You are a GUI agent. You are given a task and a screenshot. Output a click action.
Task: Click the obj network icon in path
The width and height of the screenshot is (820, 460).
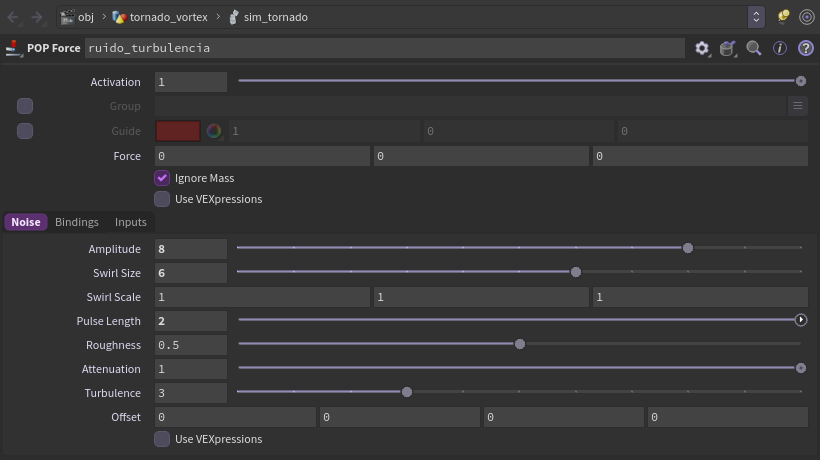tap(67, 17)
